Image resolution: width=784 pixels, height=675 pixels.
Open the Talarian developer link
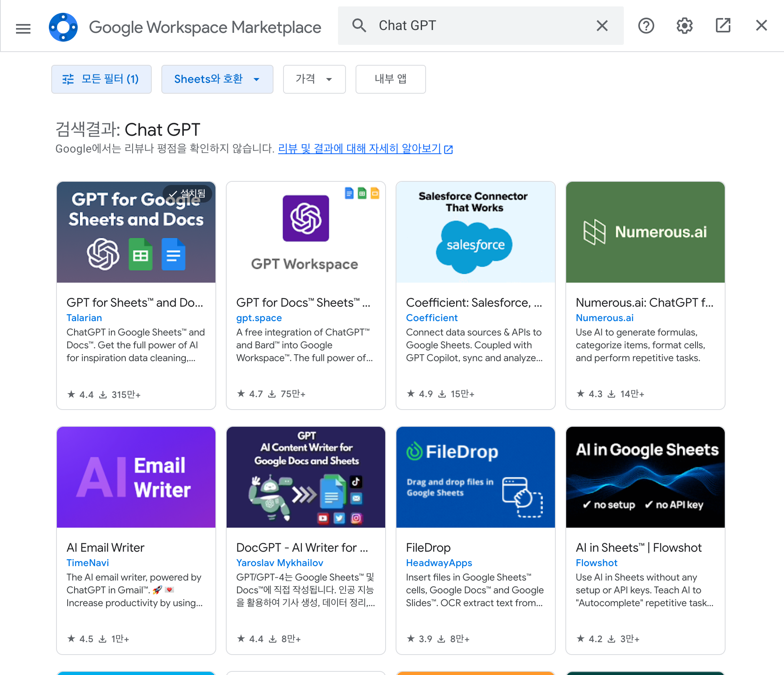84,318
